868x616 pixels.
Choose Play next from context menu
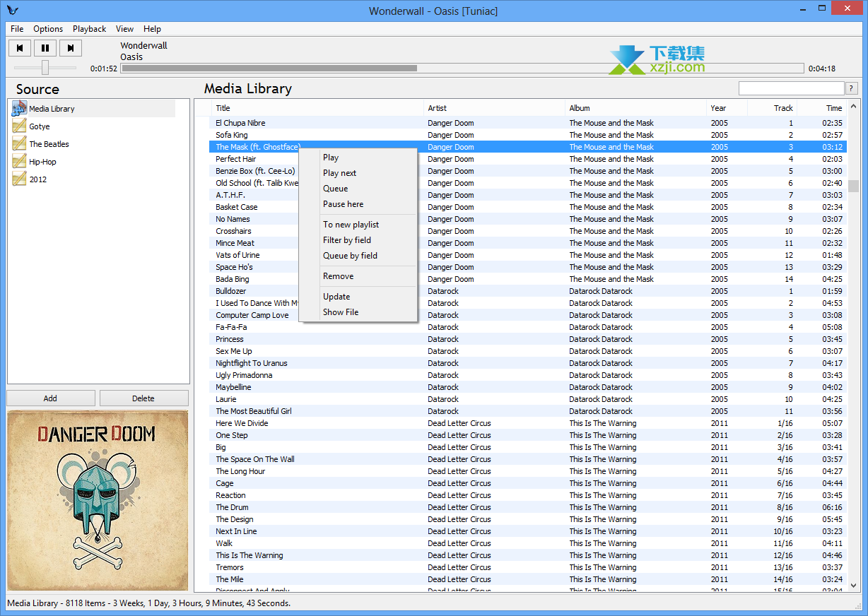point(358,173)
